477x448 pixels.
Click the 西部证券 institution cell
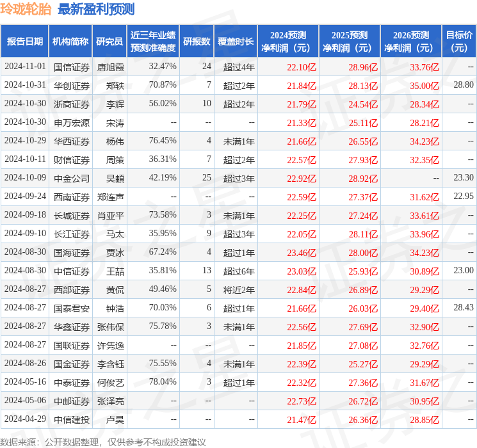tap(72, 290)
